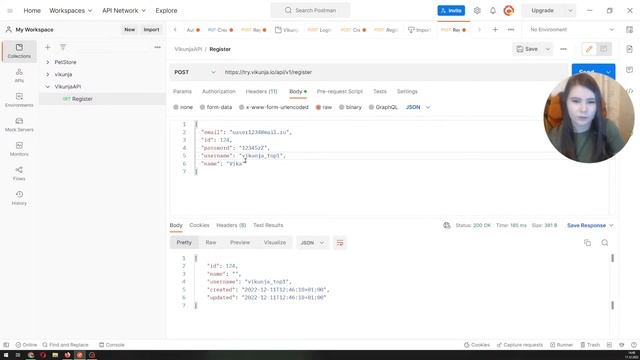Switch to the Params tab
Image resolution: width=640 pixels, height=360 pixels.
[182, 91]
